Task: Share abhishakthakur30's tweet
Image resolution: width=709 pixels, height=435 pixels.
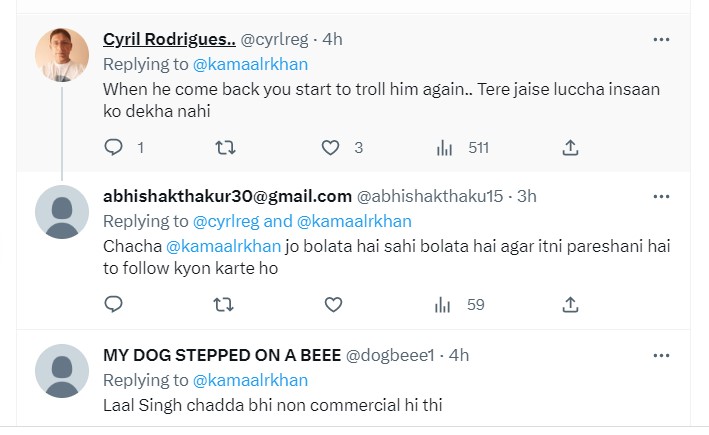Action: (x=570, y=304)
